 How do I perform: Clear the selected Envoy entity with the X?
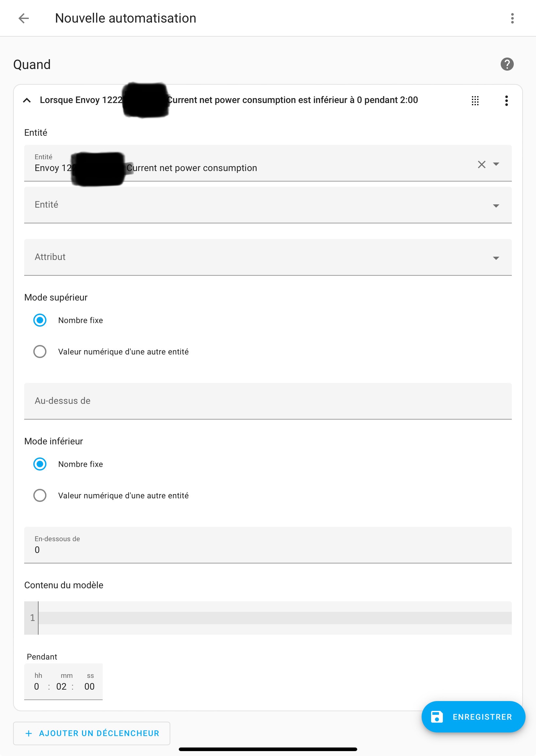coord(481,164)
